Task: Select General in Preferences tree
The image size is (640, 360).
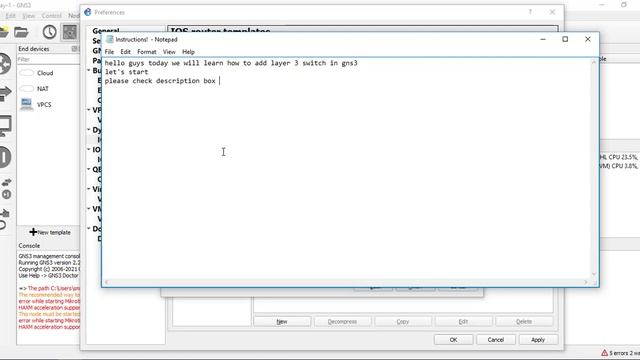Action: click(x=105, y=31)
